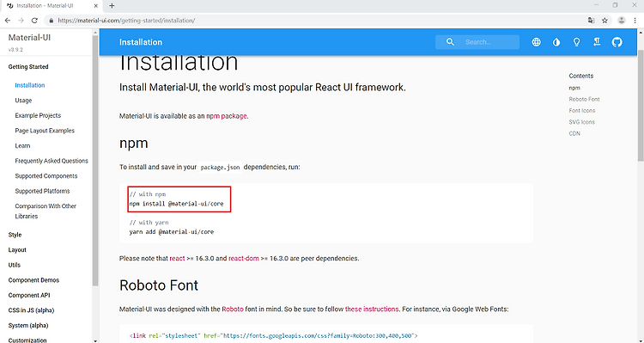Open Usage page in sidebar

(23, 101)
